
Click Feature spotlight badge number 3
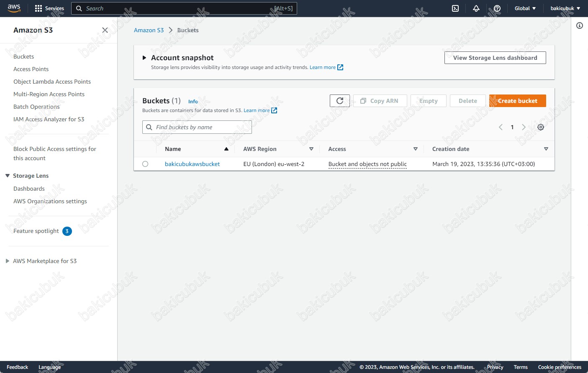coord(67,231)
